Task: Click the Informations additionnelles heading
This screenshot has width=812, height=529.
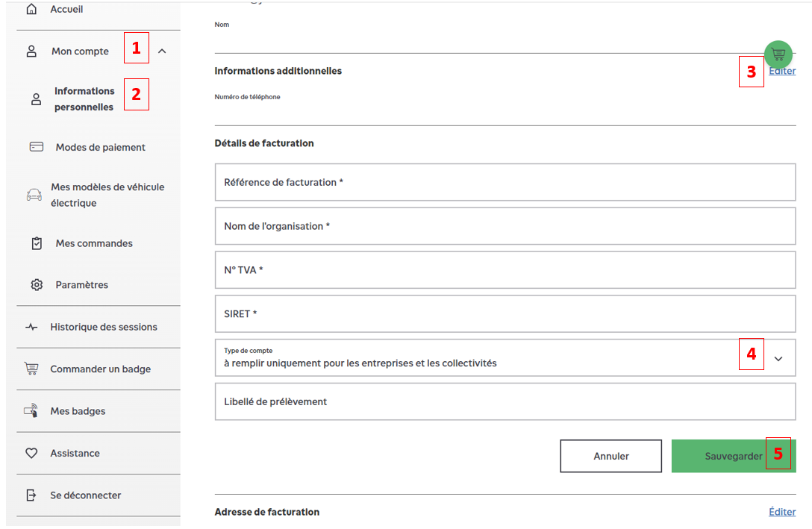Action: point(278,71)
